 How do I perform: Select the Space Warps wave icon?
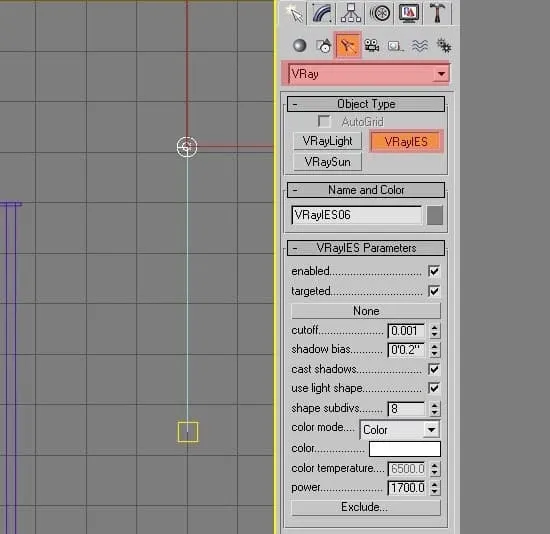(420, 46)
